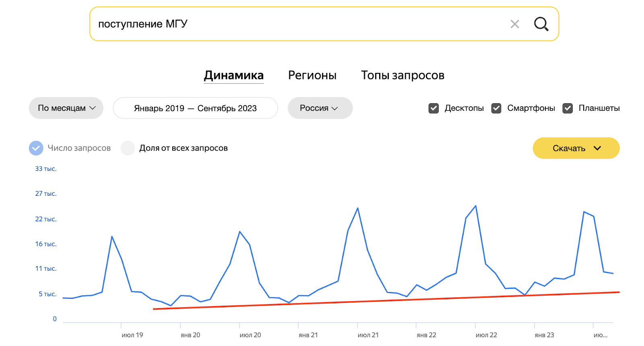Open the Скачать download menu

pos(576,148)
